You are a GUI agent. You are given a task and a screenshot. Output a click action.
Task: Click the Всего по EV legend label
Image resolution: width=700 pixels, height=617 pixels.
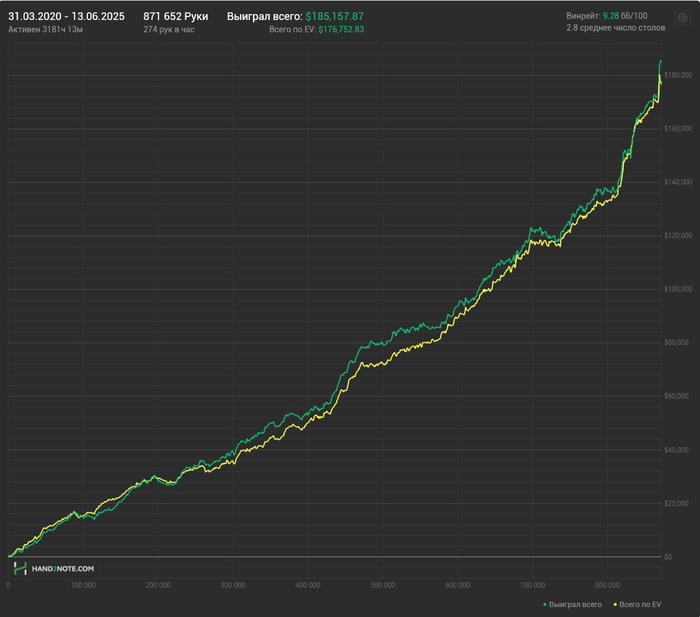[x=640, y=604]
